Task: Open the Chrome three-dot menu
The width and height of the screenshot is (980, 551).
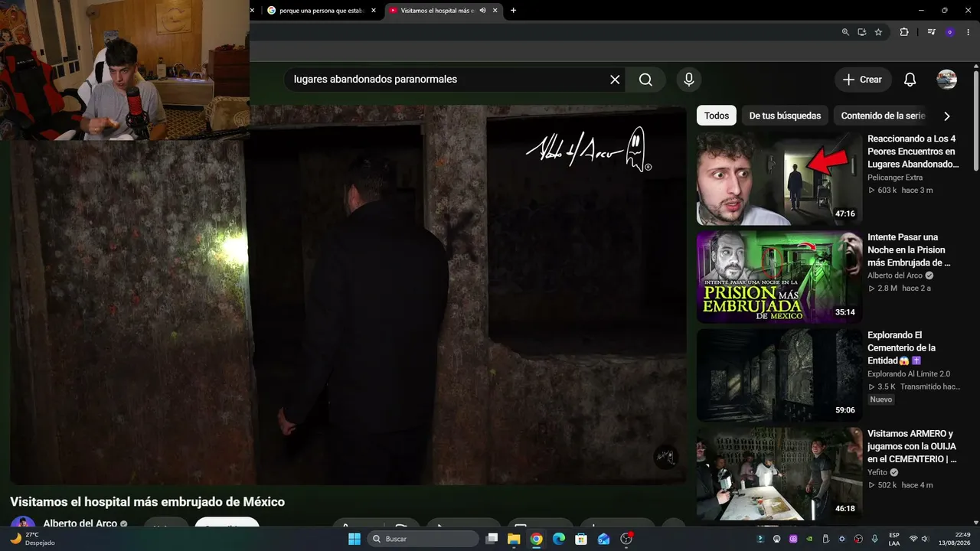Action: [x=968, y=32]
